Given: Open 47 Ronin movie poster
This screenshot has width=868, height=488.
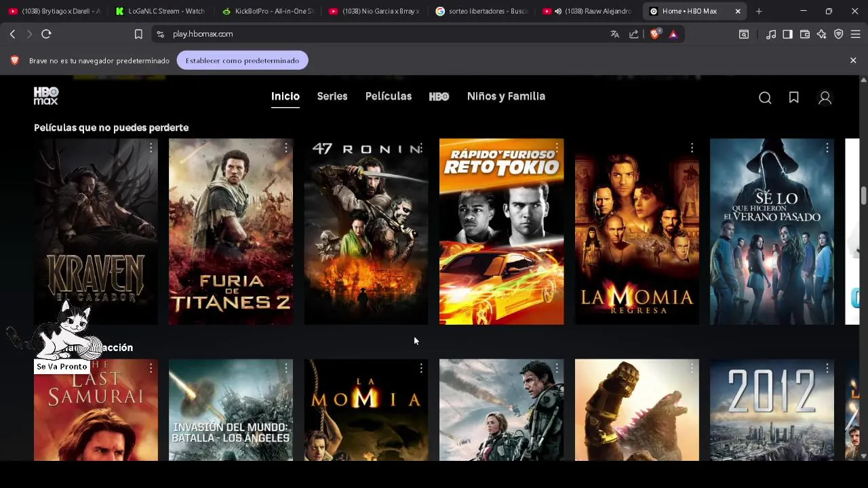Looking at the screenshot, I should coord(366,232).
